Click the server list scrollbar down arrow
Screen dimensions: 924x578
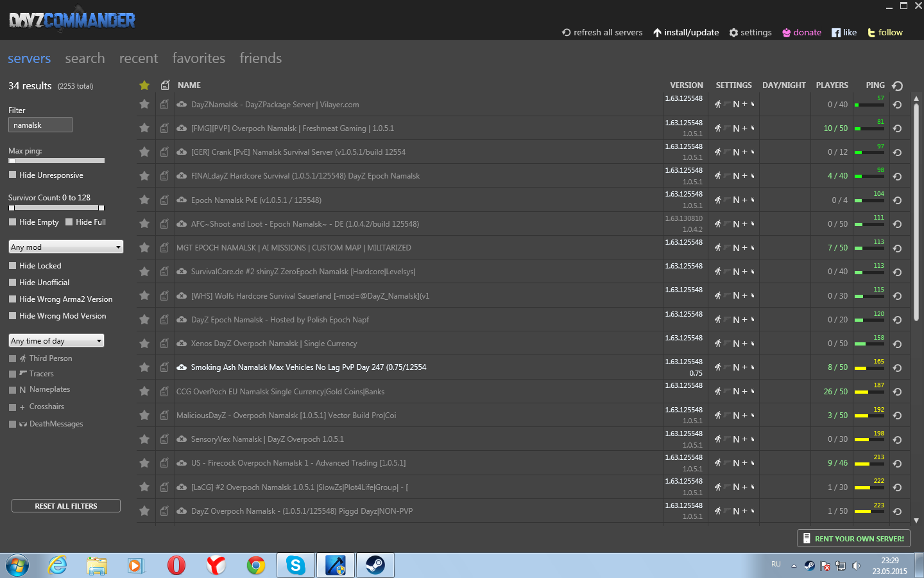click(916, 520)
